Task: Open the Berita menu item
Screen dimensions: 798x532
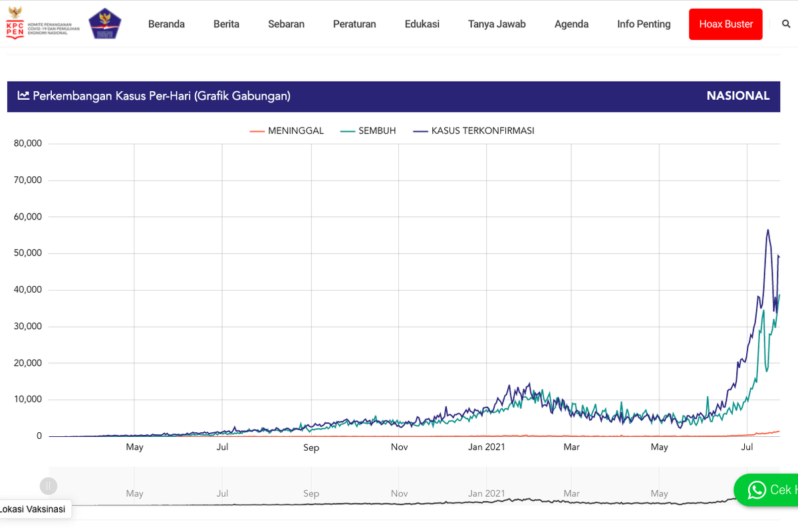Action: coord(226,24)
